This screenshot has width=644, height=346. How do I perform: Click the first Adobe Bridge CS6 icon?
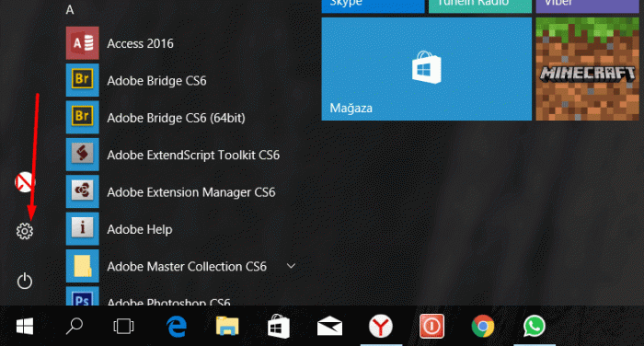pyautogui.click(x=83, y=80)
